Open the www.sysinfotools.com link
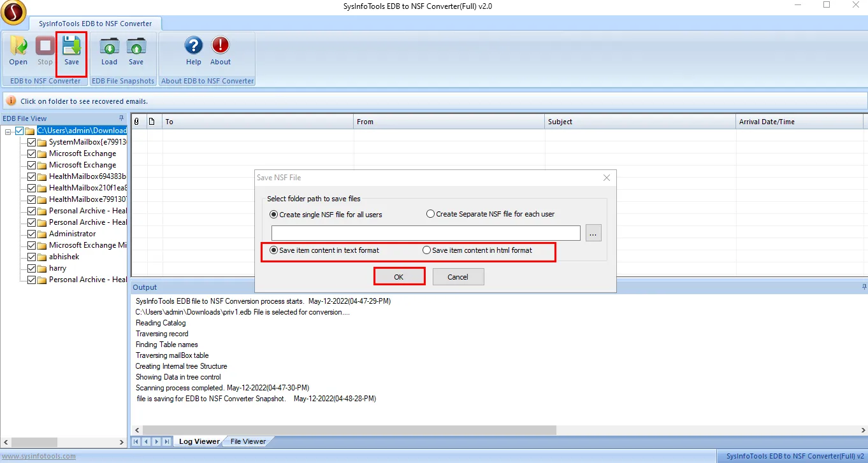Screen dimensions: 868x463 pyautogui.click(x=38, y=456)
